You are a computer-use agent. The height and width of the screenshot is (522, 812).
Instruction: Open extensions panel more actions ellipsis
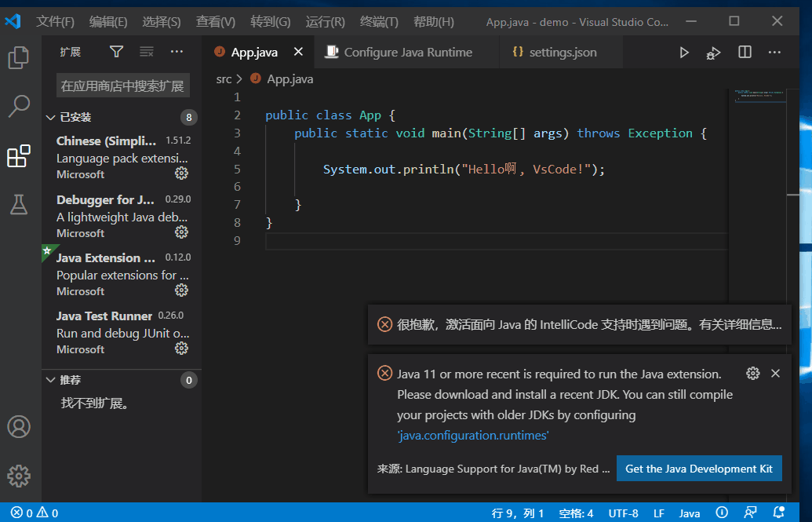[177, 51]
